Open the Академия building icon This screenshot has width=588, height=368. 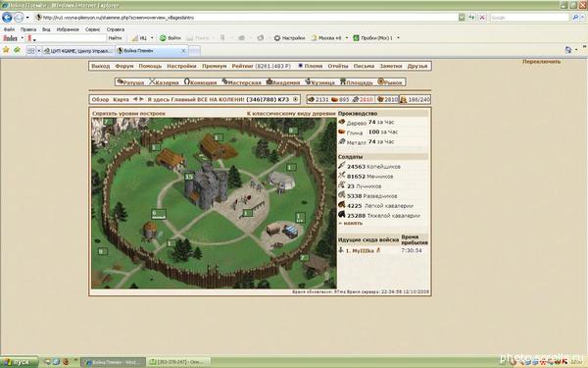[269, 81]
